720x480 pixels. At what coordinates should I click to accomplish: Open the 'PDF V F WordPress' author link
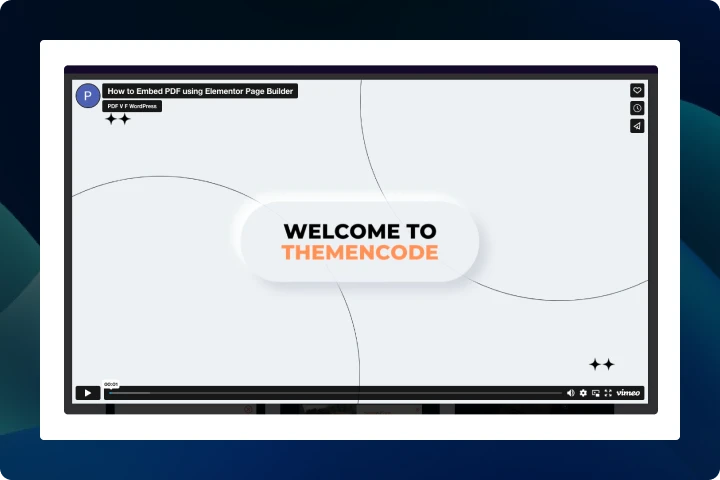pyautogui.click(x=132, y=106)
